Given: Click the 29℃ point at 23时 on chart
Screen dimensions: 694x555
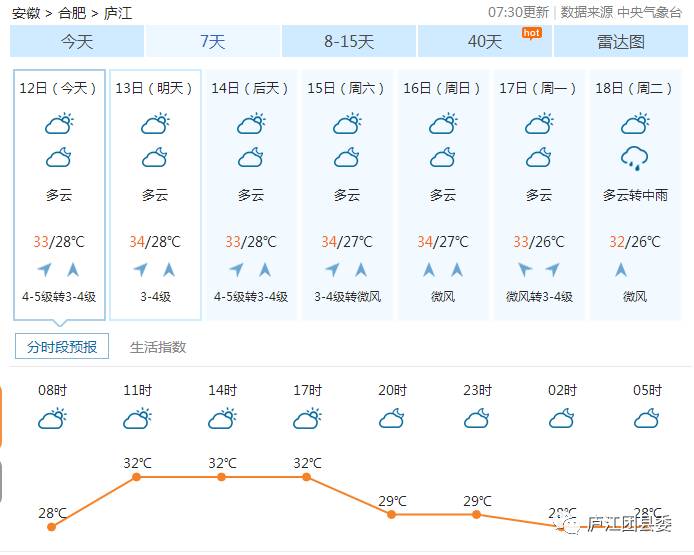Looking at the screenshot, I should pyautogui.click(x=476, y=515).
